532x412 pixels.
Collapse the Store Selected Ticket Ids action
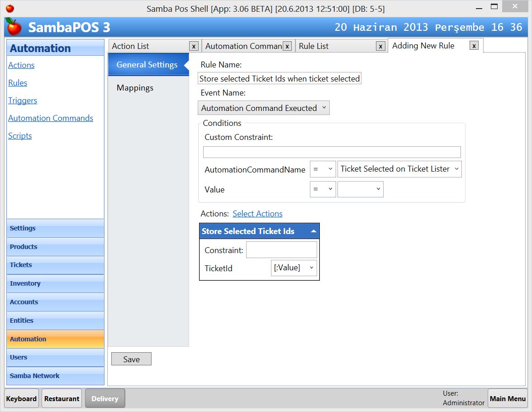[313, 231]
